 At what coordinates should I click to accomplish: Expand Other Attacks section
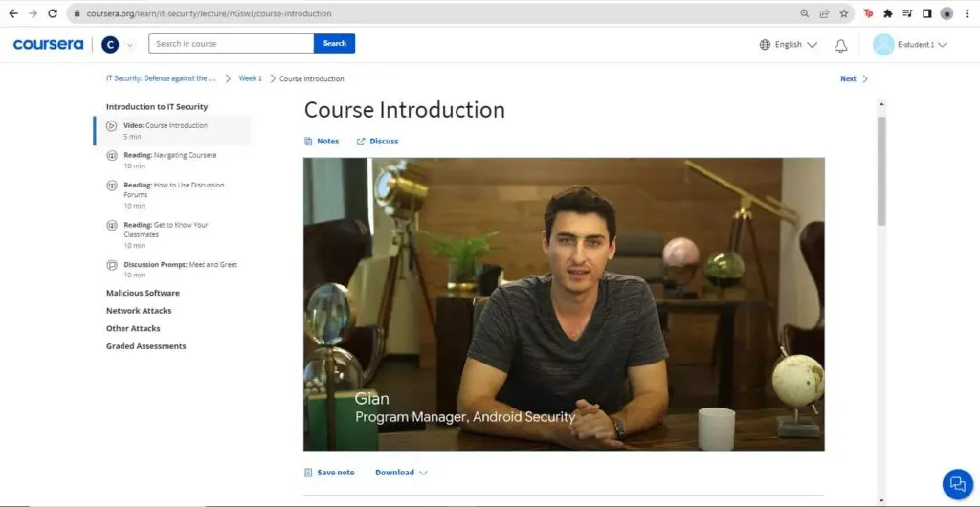tap(133, 328)
